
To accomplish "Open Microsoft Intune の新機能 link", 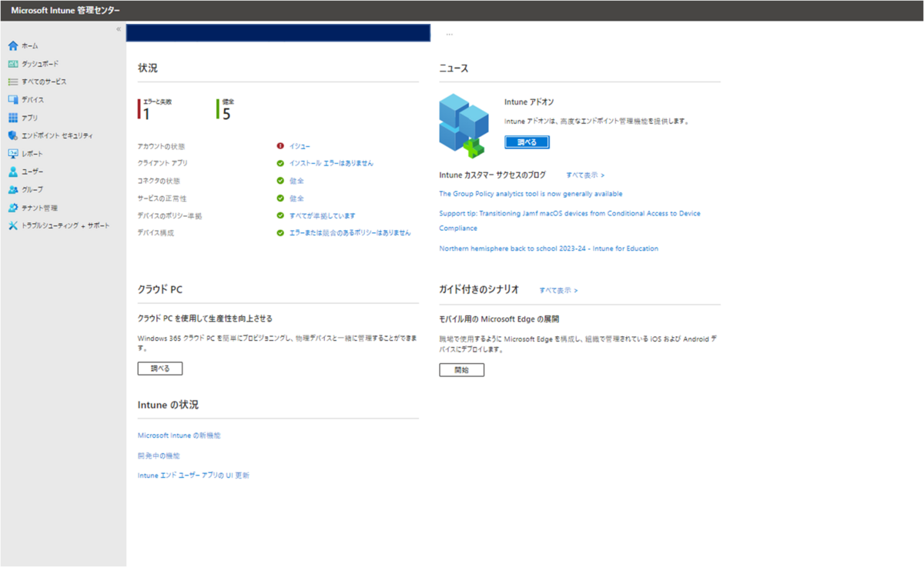I will pos(179,435).
